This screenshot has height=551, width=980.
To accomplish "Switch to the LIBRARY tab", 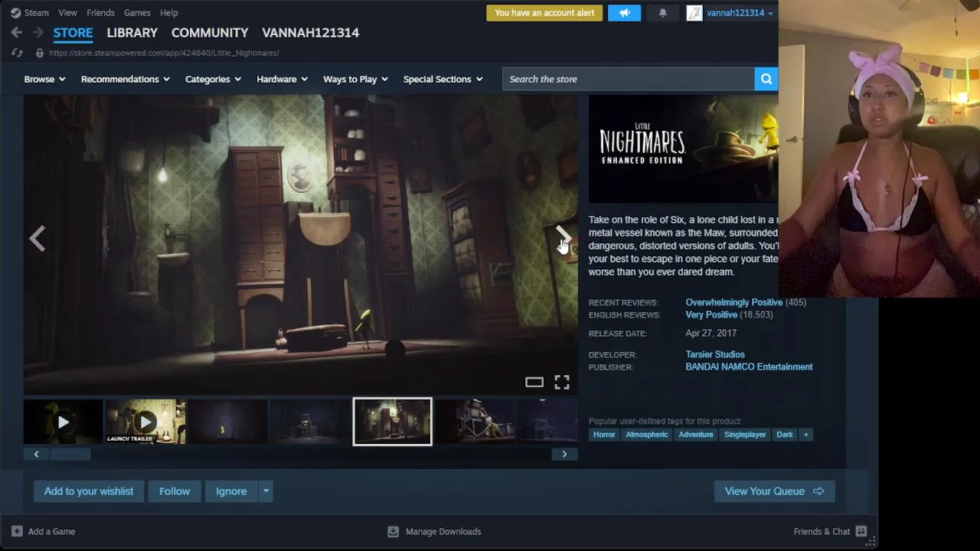I will [132, 32].
